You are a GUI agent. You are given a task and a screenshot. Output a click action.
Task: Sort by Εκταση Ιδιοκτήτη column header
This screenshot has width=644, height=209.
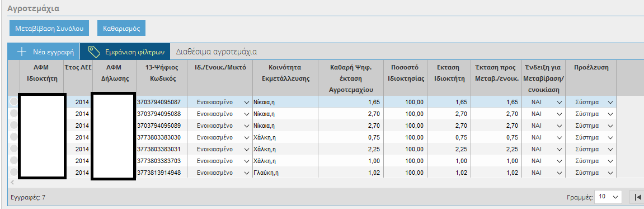(x=449, y=78)
